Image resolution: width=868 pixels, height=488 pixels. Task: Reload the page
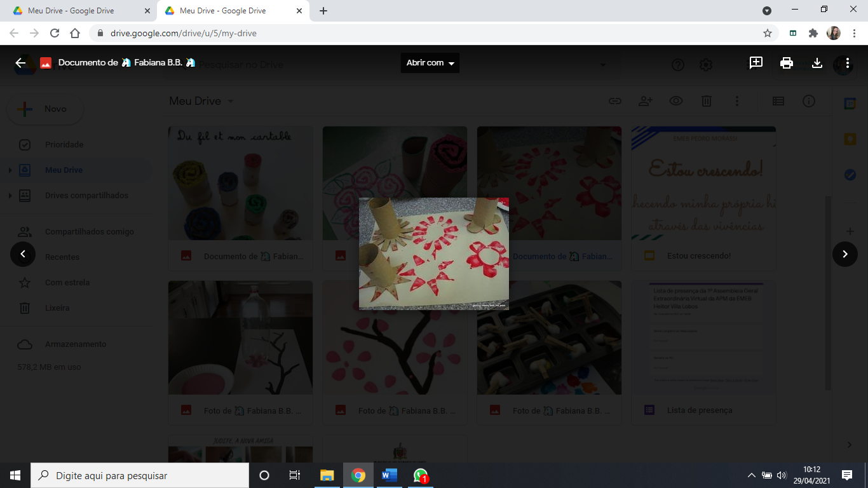click(x=55, y=33)
